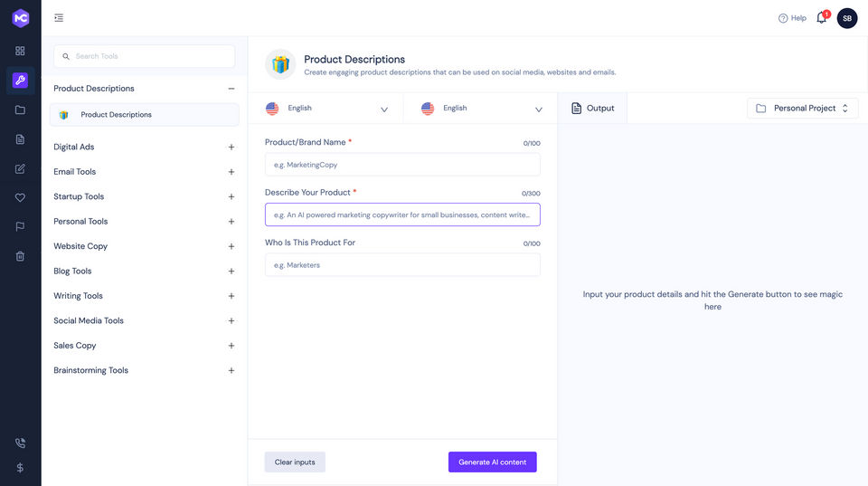The height and width of the screenshot is (486, 868).
Task: Open the editor pencil icon in sidebar
Action: pos(20,168)
